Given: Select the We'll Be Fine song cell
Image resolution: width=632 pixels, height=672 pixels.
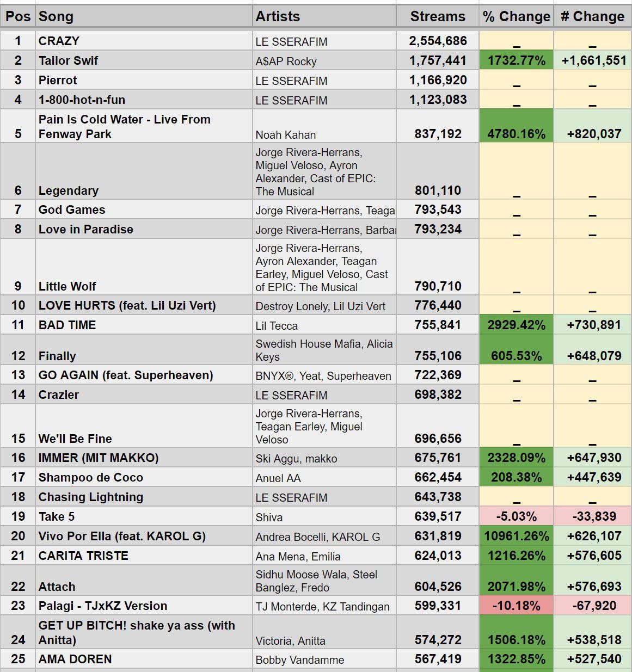Looking at the screenshot, I should tap(144, 426).
